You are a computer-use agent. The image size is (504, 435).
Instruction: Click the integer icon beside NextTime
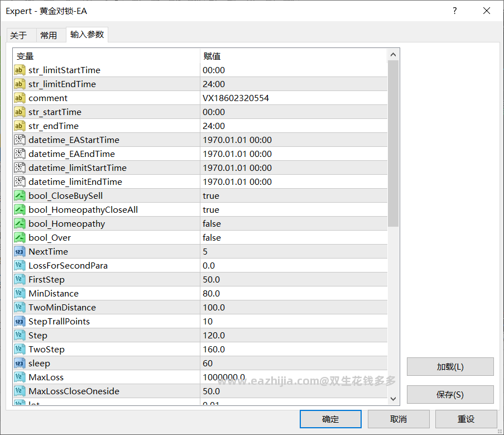pos(20,251)
